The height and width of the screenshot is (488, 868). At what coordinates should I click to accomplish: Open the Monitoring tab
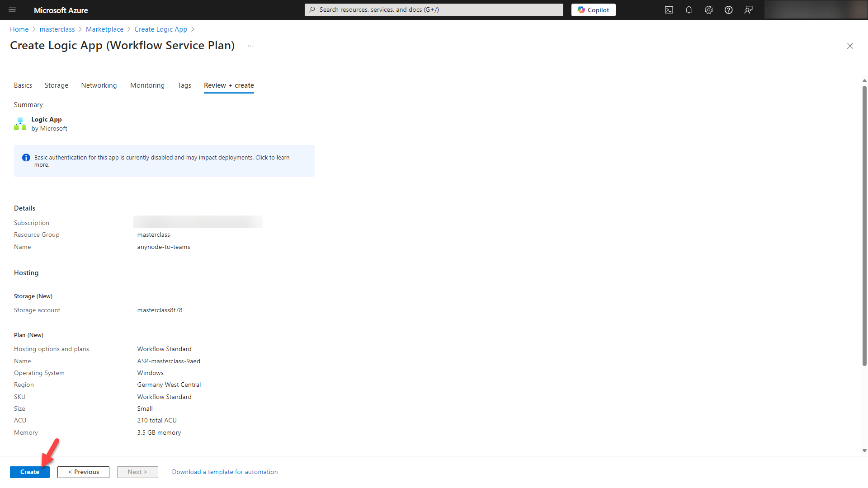[147, 85]
